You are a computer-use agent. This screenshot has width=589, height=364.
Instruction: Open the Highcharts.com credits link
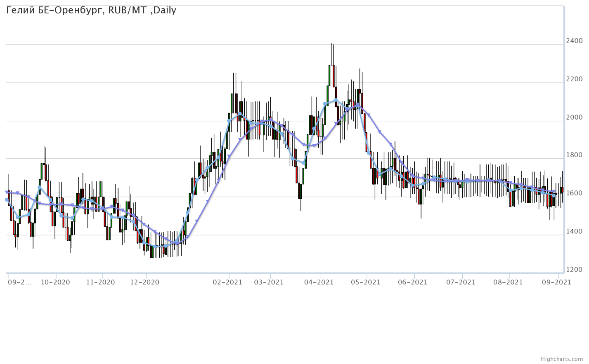[568, 359]
